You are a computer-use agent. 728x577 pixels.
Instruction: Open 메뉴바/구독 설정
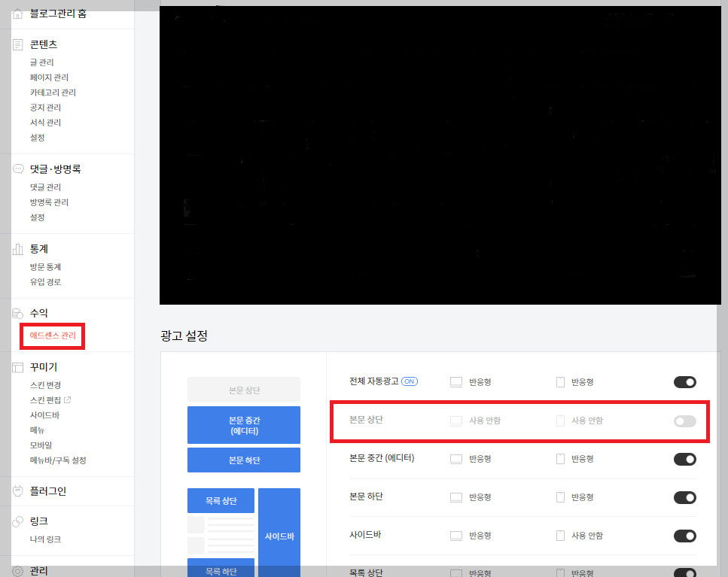[58, 460]
